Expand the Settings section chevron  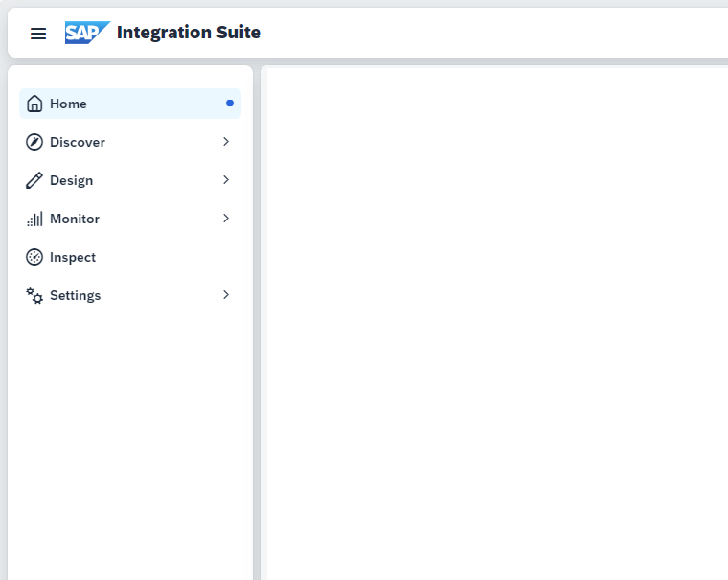(x=226, y=294)
